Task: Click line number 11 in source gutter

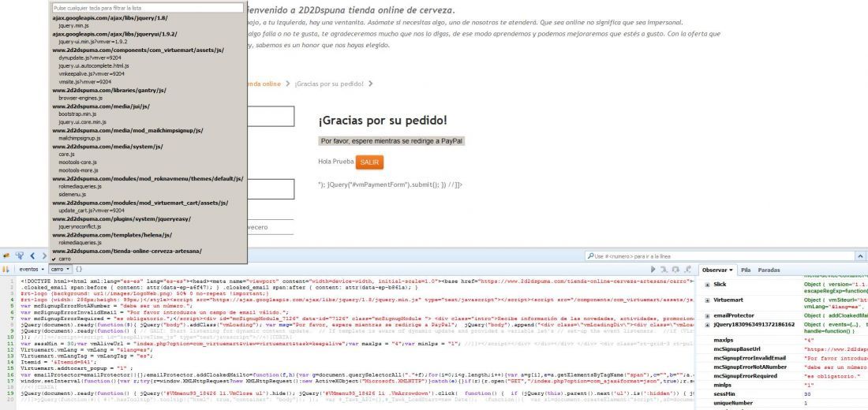Action: [x=11, y=343]
